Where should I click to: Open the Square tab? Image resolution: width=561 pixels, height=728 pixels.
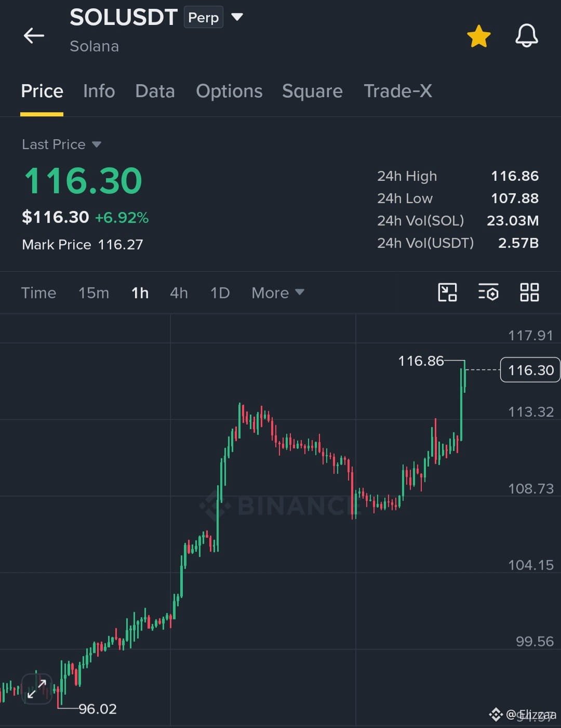[312, 91]
